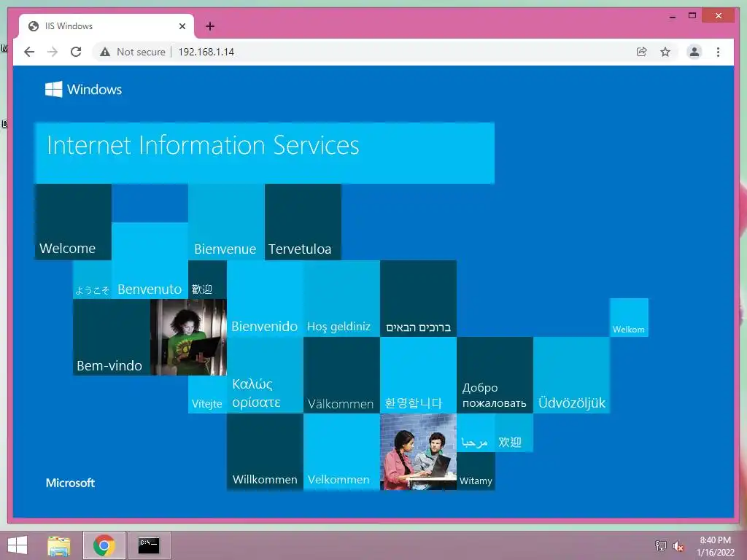
Task: Close the IIS Windows tab
Action: pyautogui.click(x=182, y=26)
